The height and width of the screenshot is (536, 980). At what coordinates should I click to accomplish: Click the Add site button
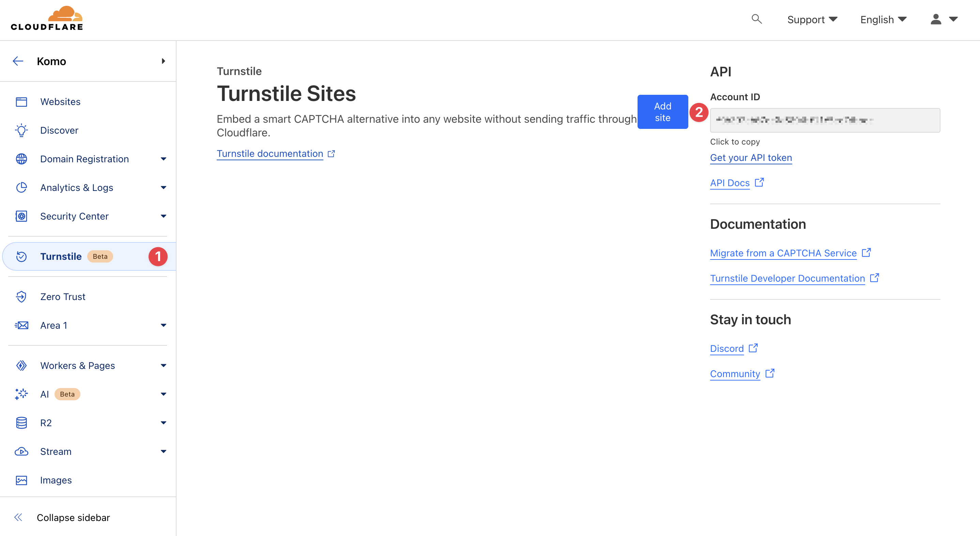point(662,112)
